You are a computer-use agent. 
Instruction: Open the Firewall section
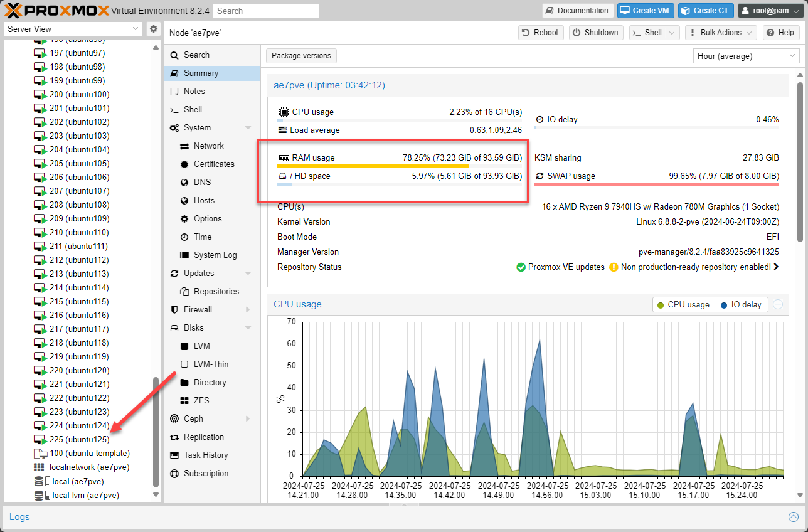click(198, 309)
